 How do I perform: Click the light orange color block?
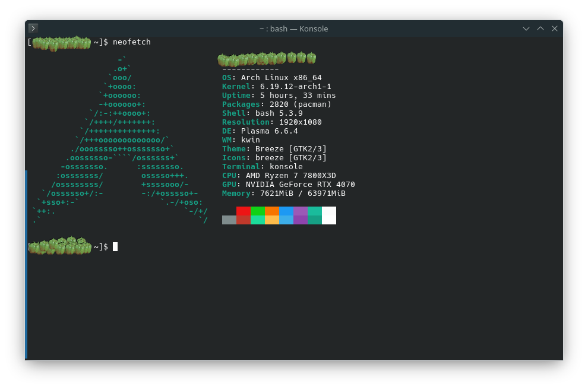pos(272,220)
